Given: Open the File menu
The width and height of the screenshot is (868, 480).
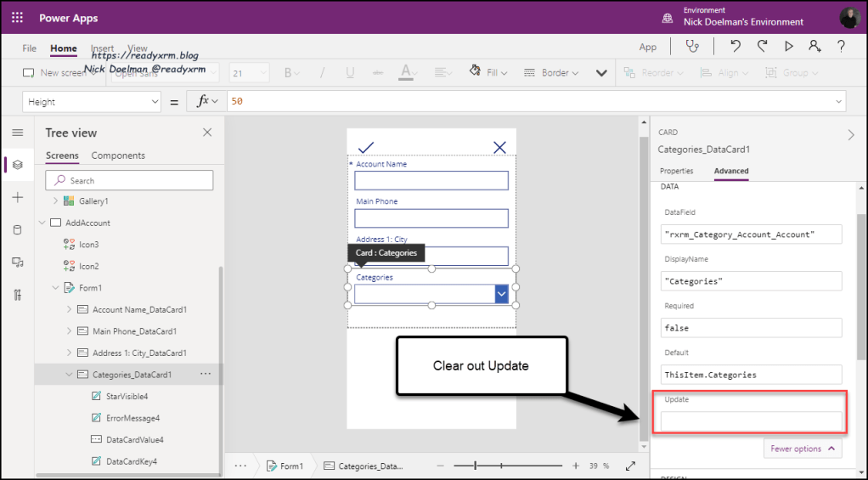Looking at the screenshot, I should tap(29, 48).
